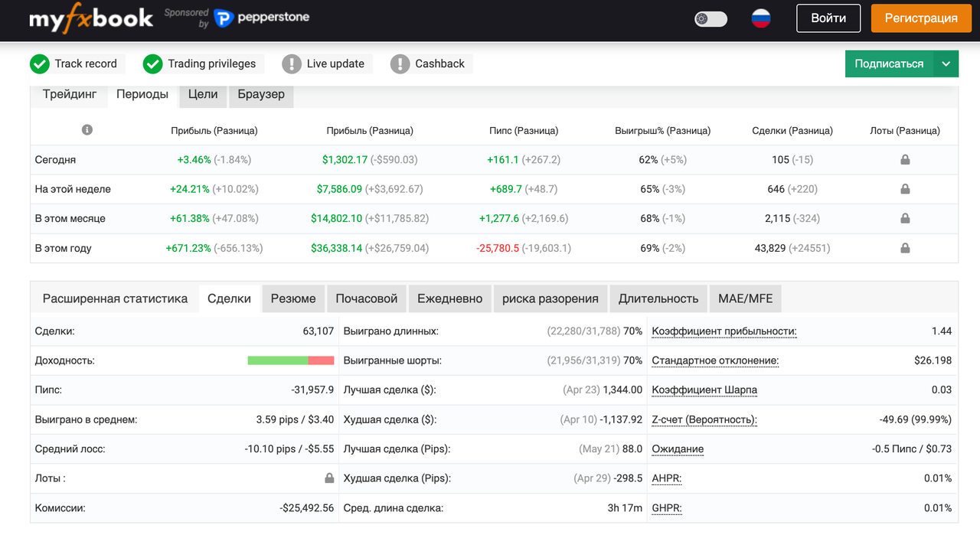The height and width of the screenshot is (538, 980).
Task: Click the Пипс (Разница) column header
Action: (x=524, y=131)
